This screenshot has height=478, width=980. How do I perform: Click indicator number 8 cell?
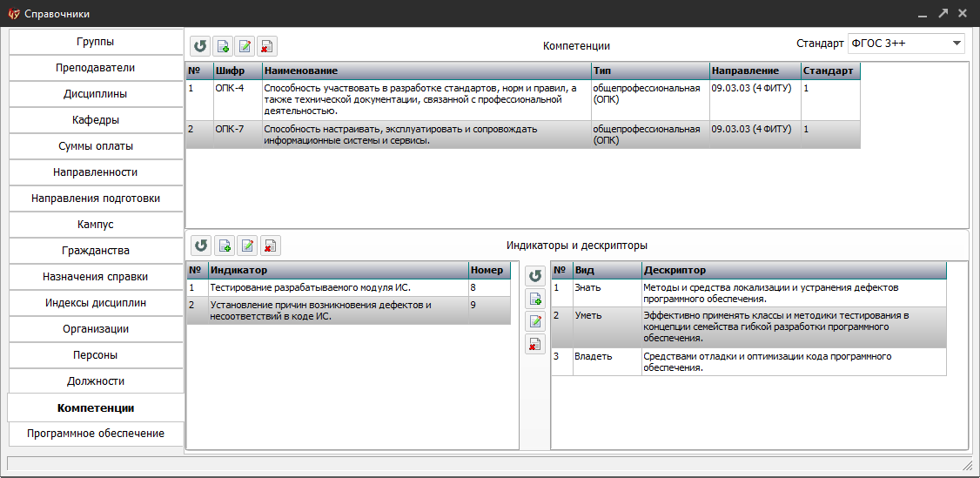(x=489, y=287)
